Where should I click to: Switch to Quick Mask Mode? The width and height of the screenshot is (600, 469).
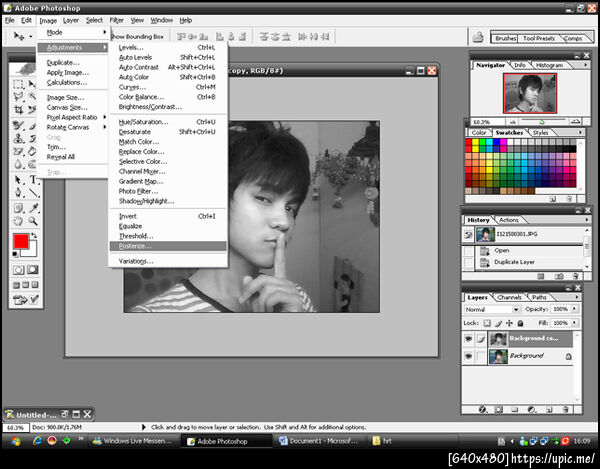coord(33,270)
